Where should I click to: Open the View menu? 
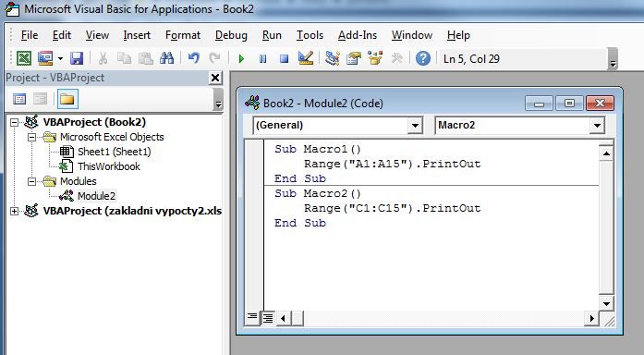coord(97,35)
